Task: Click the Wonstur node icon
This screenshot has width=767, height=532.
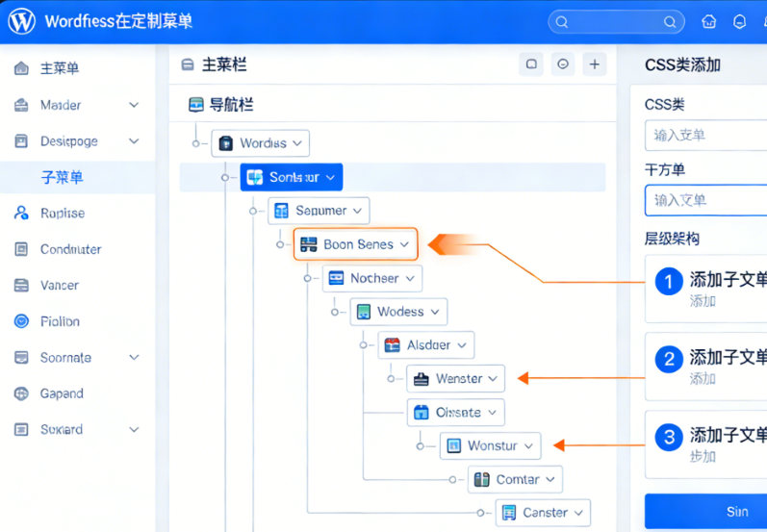Action: [454, 446]
